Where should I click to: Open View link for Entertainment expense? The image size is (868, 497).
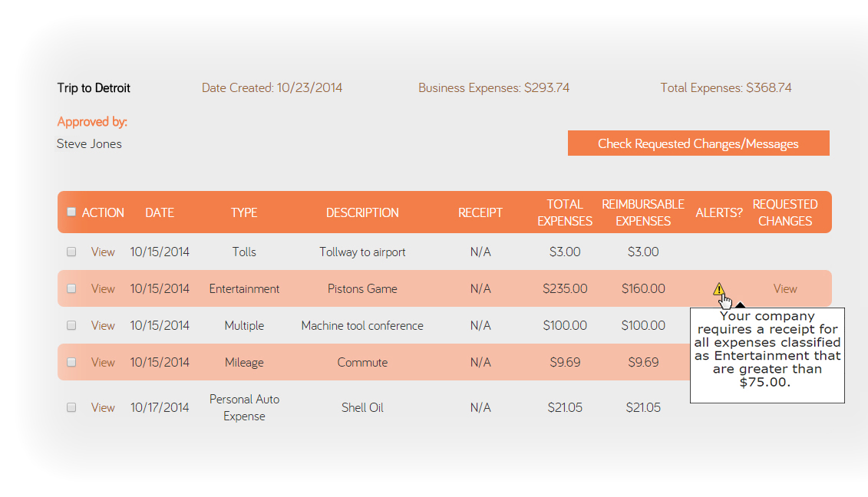(x=103, y=288)
